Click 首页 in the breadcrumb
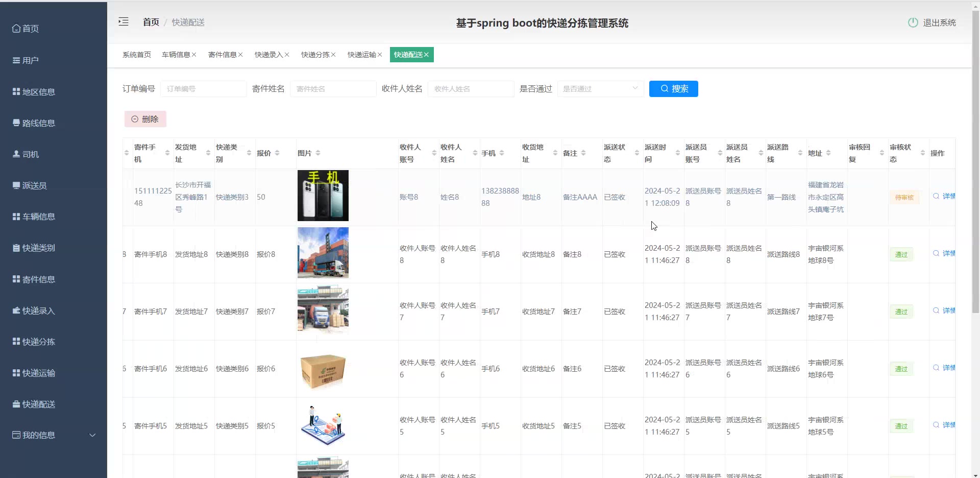The image size is (980, 478). pyautogui.click(x=151, y=22)
